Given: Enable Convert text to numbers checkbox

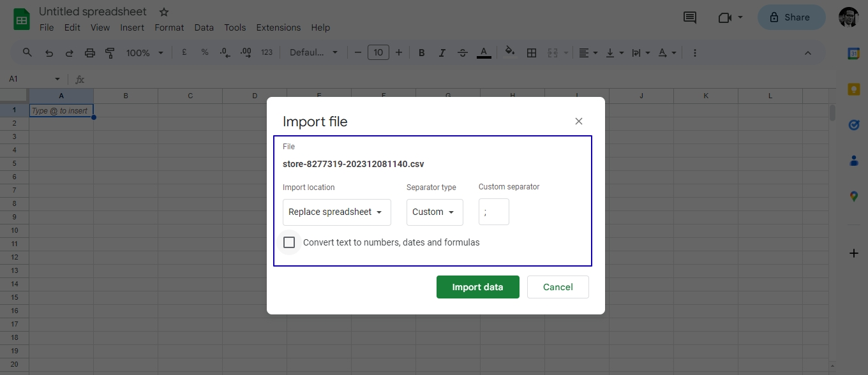Looking at the screenshot, I should (x=289, y=242).
